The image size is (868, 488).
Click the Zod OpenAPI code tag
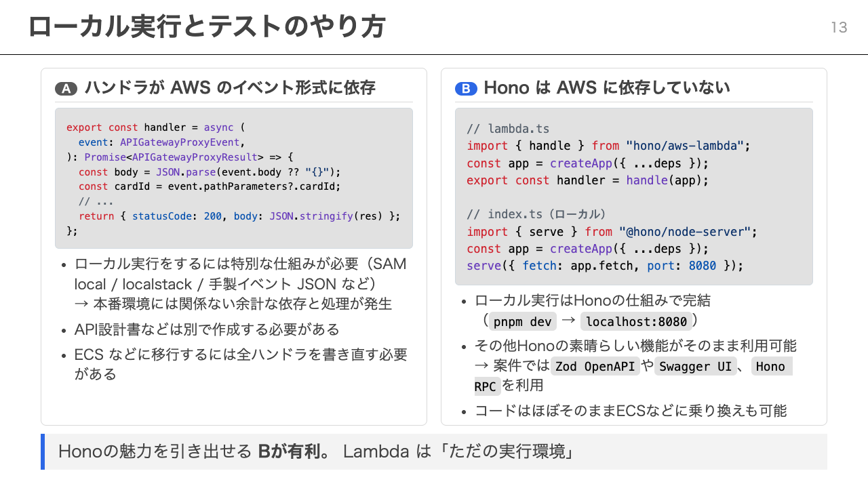click(595, 367)
